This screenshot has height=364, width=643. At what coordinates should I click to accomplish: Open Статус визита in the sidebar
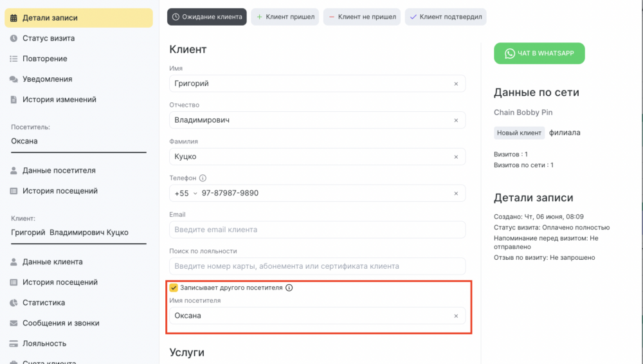[x=48, y=38]
